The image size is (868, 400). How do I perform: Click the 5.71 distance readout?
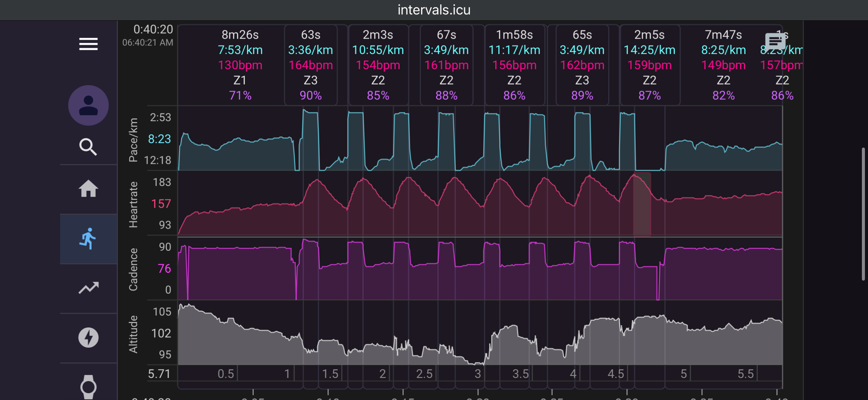tap(159, 374)
